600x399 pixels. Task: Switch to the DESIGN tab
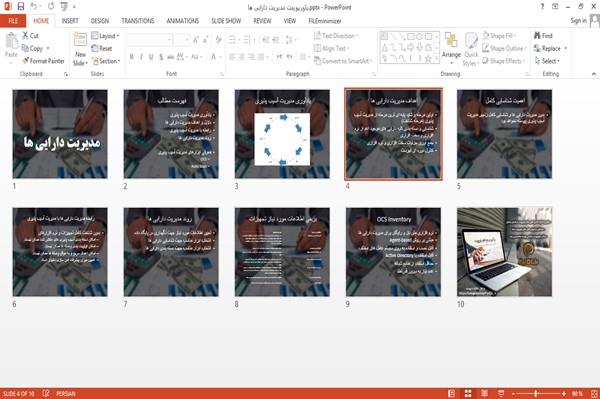100,21
